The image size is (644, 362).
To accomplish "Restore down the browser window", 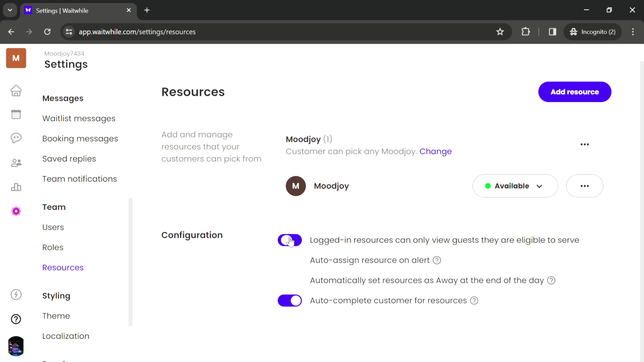I will (609, 10).
